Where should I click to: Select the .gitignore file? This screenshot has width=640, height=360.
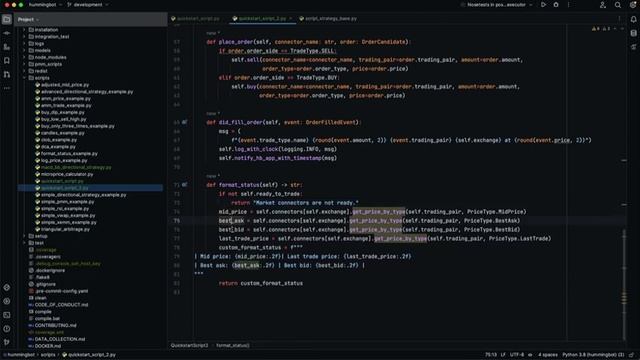(x=45, y=284)
